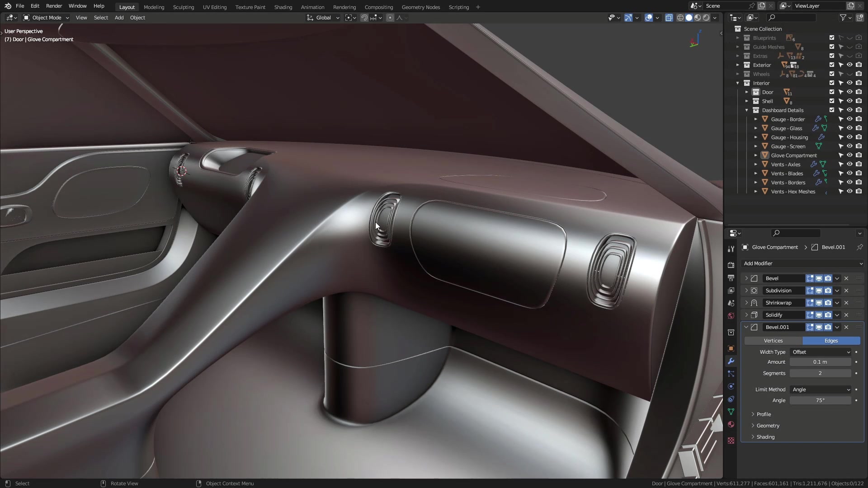
Task: Open the Add Modifier dropdown
Action: click(803, 263)
